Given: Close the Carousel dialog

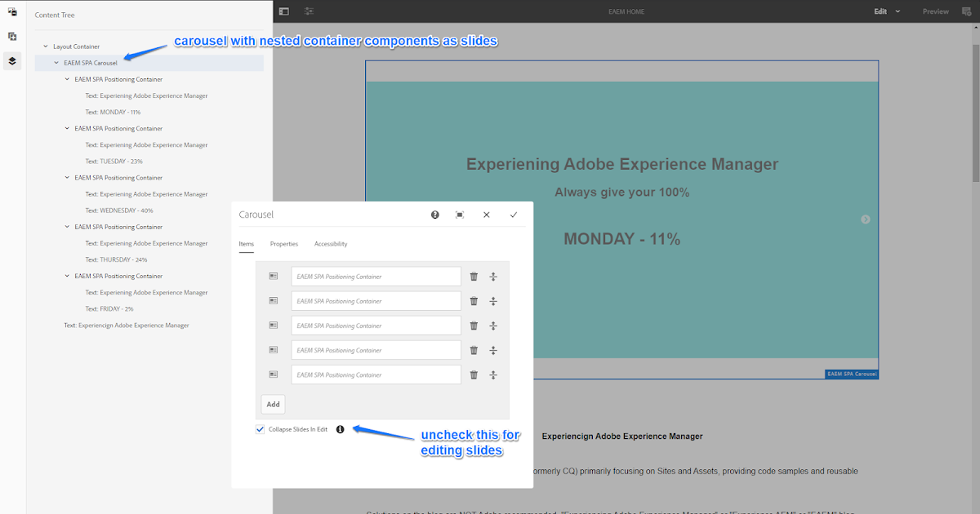Looking at the screenshot, I should click(x=487, y=215).
